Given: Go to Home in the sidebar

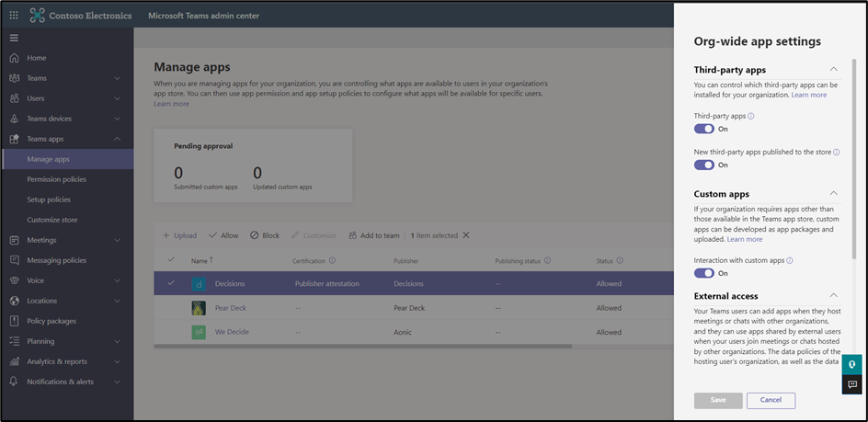Looking at the screenshot, I should click(x=67, y=58).
